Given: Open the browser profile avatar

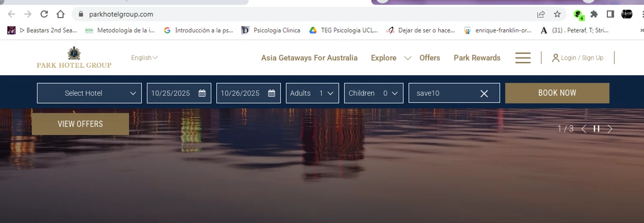Looking at the screenshot, I should coord(627,14).
